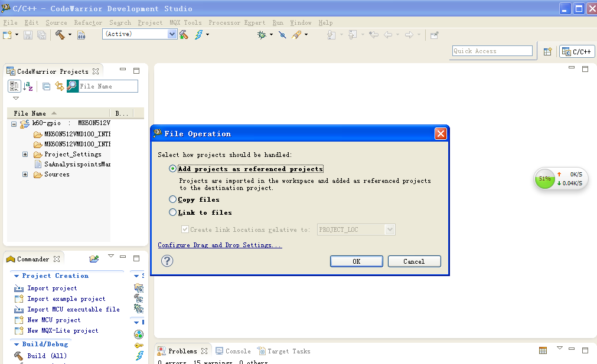Collapse the k60-gpio project tree node
This screenshot has width=597, height=364.
pyautogui.click(x=14, y=124)
